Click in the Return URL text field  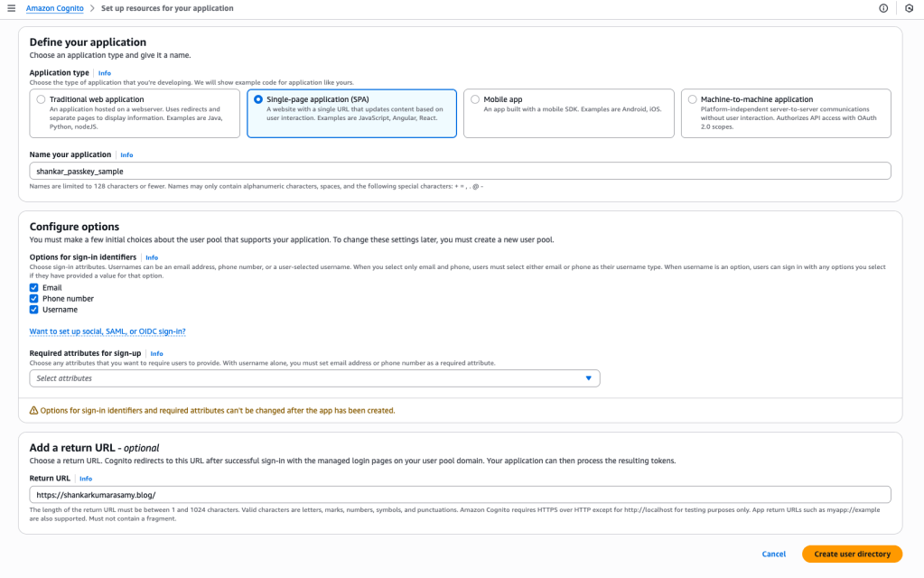pyautogui.click(x=460, y=495)
